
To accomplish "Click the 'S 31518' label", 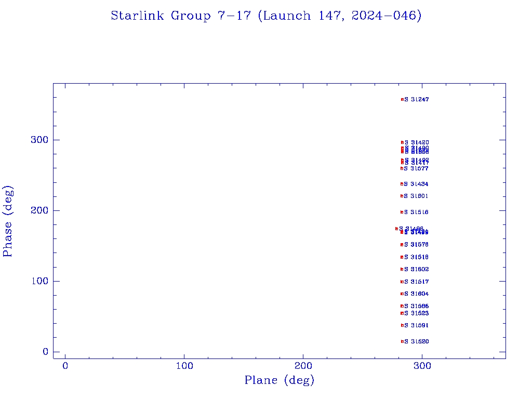I will 416,257.
